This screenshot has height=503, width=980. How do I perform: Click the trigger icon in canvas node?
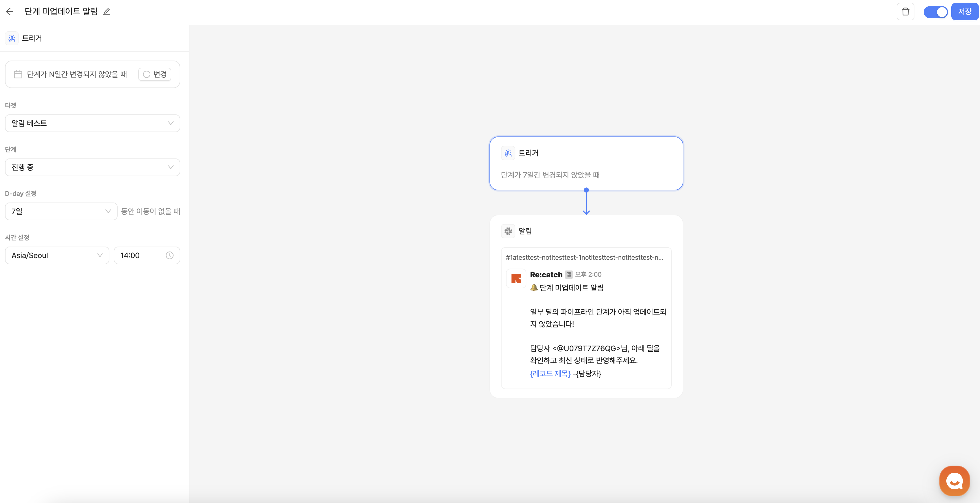point(508,153)
